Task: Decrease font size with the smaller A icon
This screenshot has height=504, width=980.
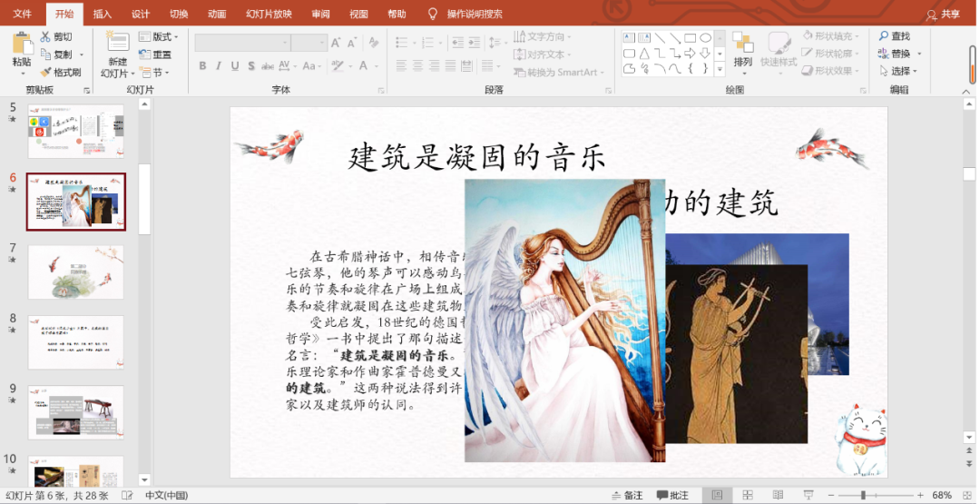Action: pyautogui.click(x=352, y=43)
